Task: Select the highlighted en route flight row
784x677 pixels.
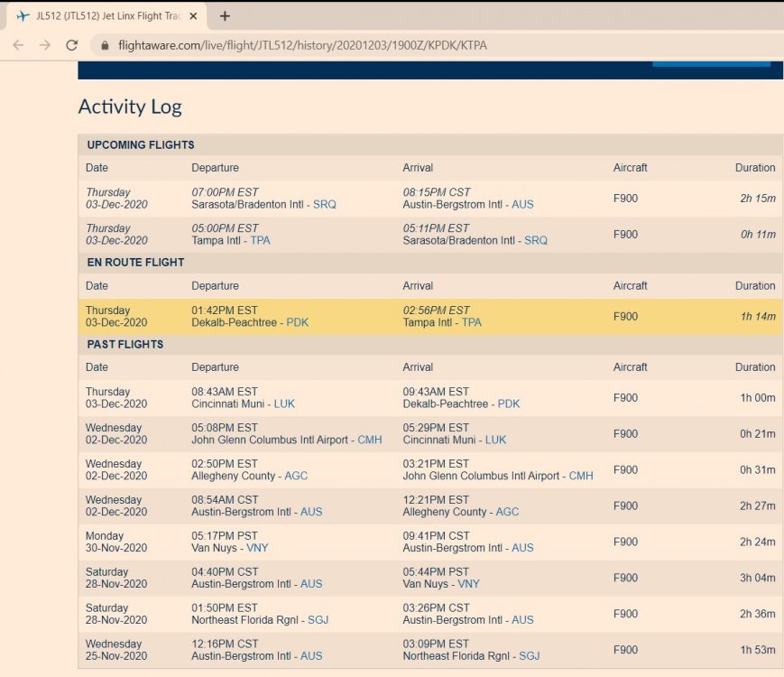Action: pos(429,317)
